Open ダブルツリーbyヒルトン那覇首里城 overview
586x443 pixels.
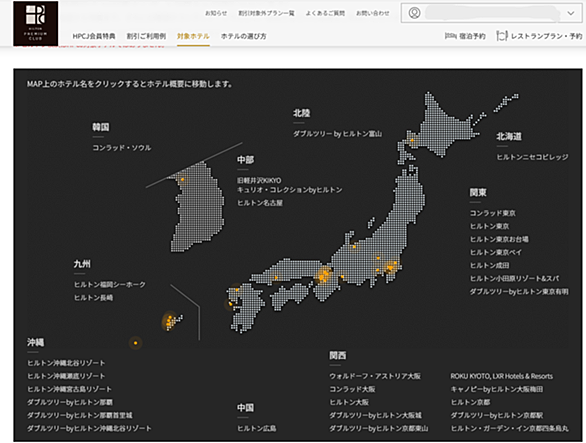80,415
